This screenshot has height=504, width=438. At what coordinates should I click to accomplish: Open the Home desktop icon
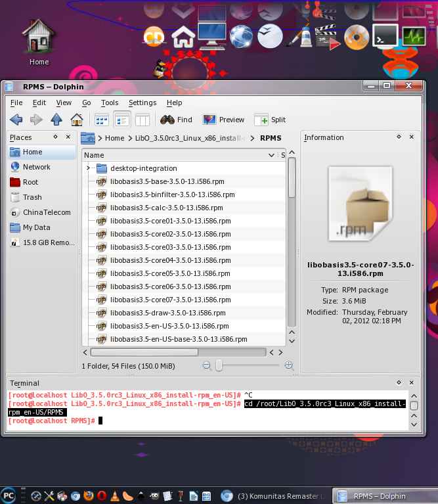(x=39, y=43)
